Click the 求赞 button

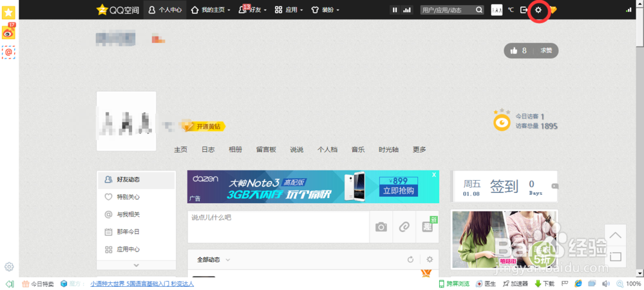(x=546, y=51)
